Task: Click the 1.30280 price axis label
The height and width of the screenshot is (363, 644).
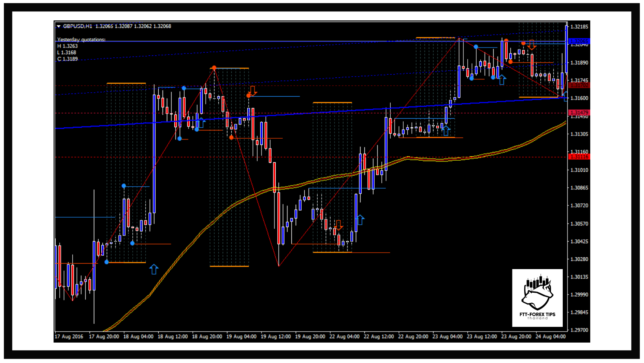Action: (579, 259)
